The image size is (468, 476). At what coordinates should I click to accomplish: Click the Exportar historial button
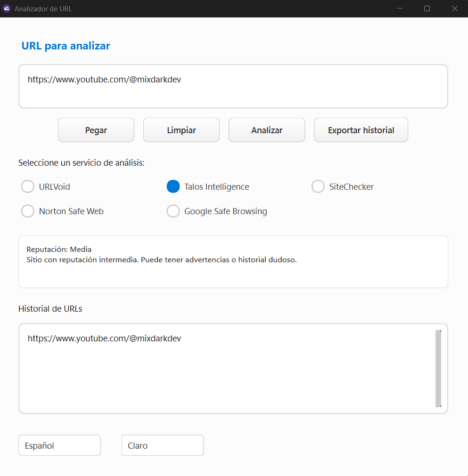click(x=361, y=130)
